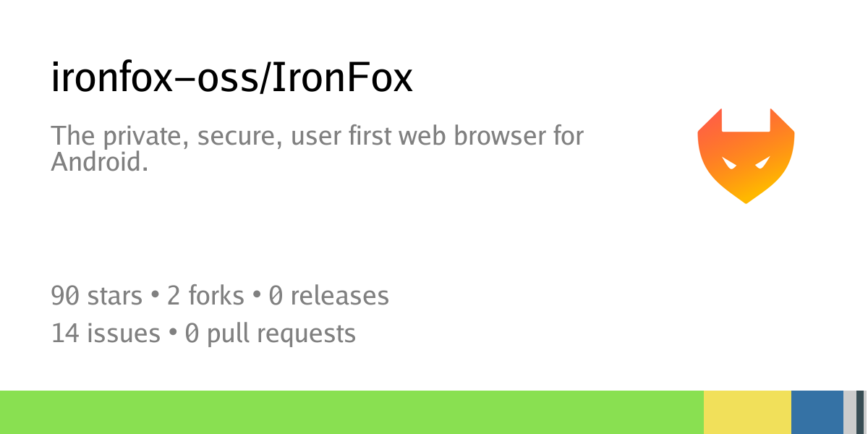The image size is (868, 434).
Task: Click the bullet between stars and forks
Action: pyautogui.click(x=155, y=297)
